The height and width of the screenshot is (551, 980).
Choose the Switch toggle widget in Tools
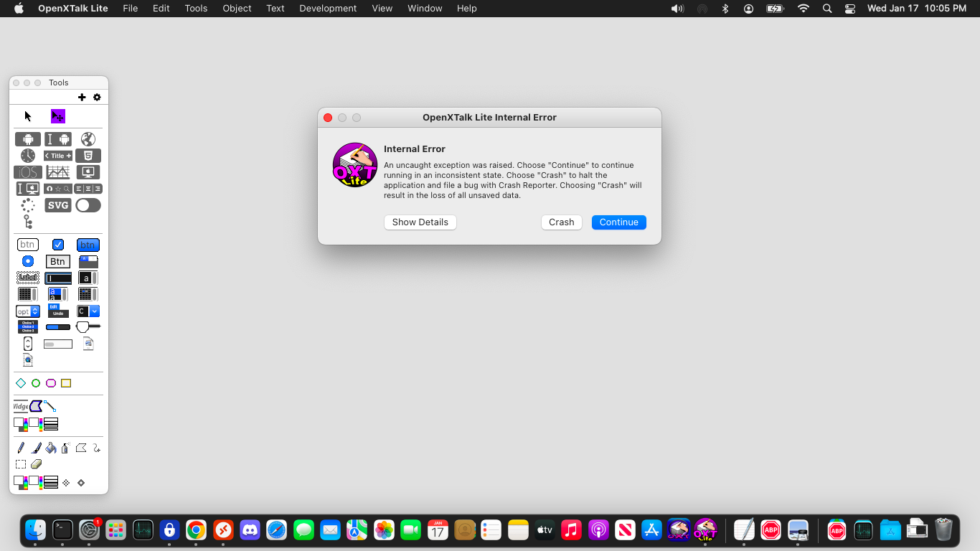(x=88, y=205)
